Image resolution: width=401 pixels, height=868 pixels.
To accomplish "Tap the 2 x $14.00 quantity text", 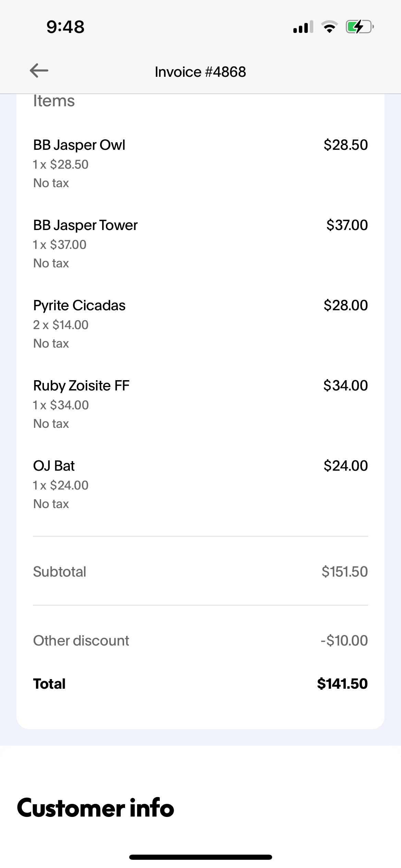I will click(61, 325).
